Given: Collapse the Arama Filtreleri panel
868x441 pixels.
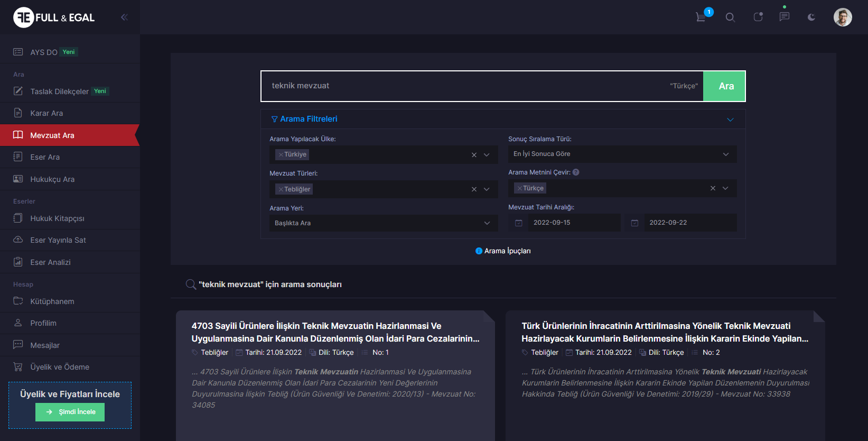Looking at the screenshot, I should click(730, 120).
